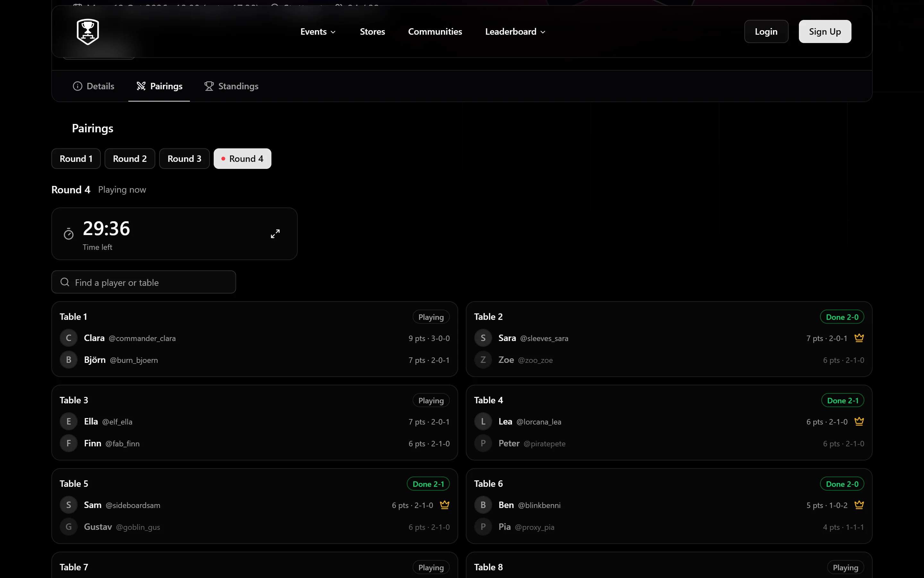
Task: Show Round 1 pairings
Action: coord(76,159)
